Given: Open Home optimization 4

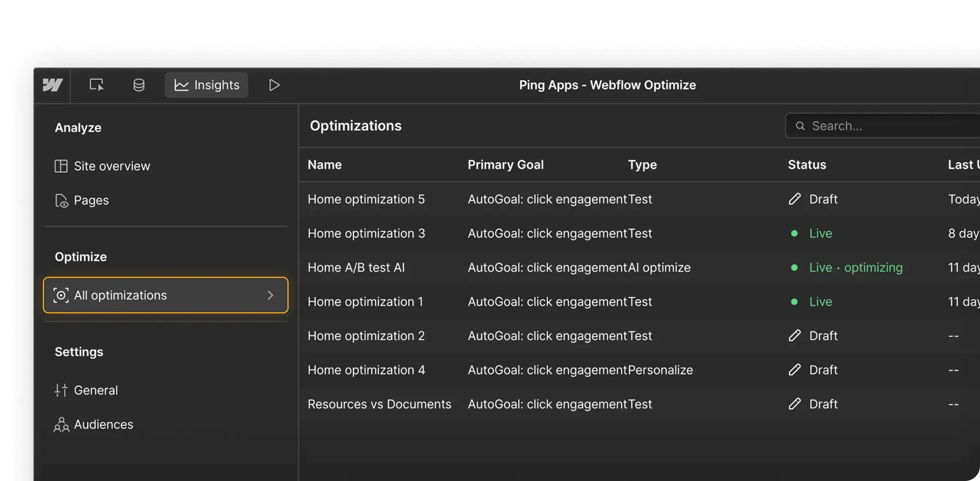Looking at the screenshot, I should pyautogui.click(x=366, y=370).
